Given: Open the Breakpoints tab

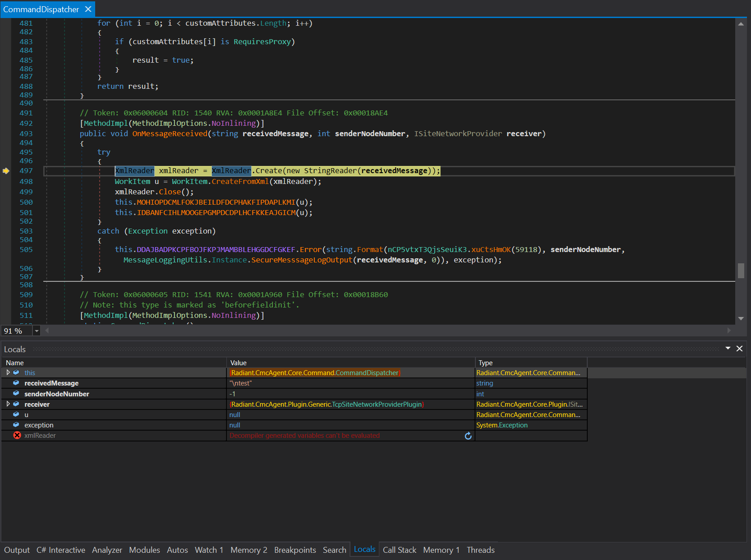Looking at the screenshot, I should pyautogui.click(x=295, y=550).
